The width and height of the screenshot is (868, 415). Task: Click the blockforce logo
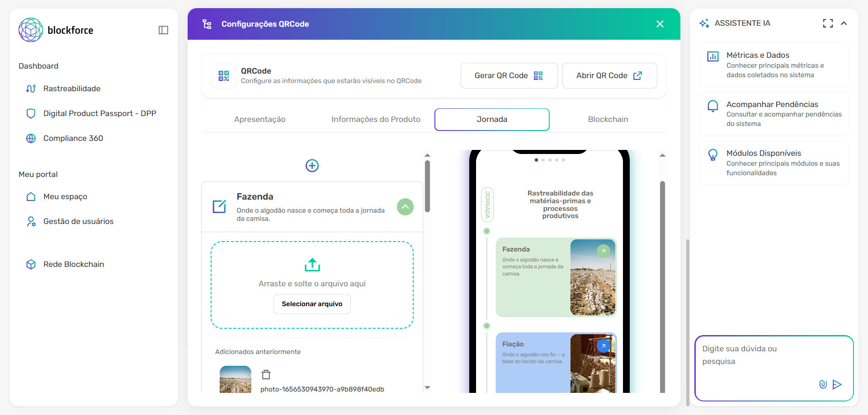pos(56,30)
